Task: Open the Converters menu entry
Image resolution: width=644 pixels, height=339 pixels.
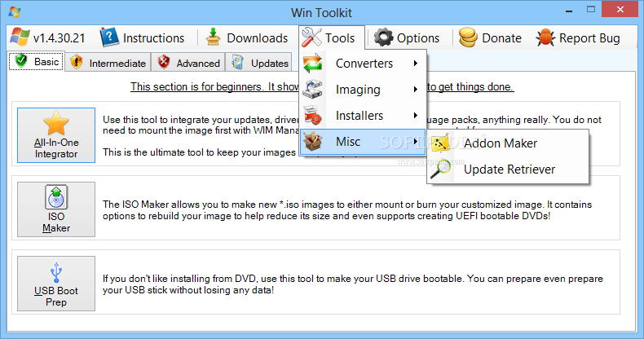Action: click(x=363, y=64)
